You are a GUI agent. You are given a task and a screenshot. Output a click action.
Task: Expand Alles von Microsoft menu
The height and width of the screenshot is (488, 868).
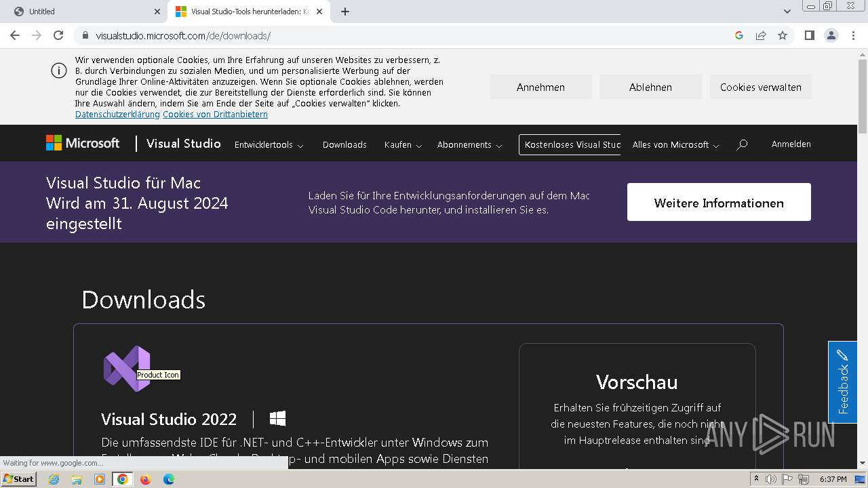coord(675,144)
